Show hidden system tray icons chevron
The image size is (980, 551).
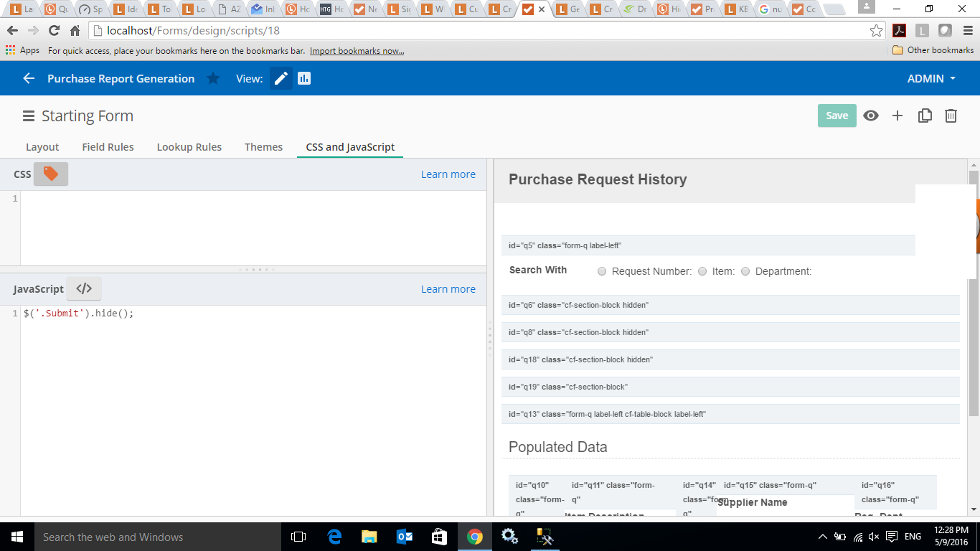[823, 537]
